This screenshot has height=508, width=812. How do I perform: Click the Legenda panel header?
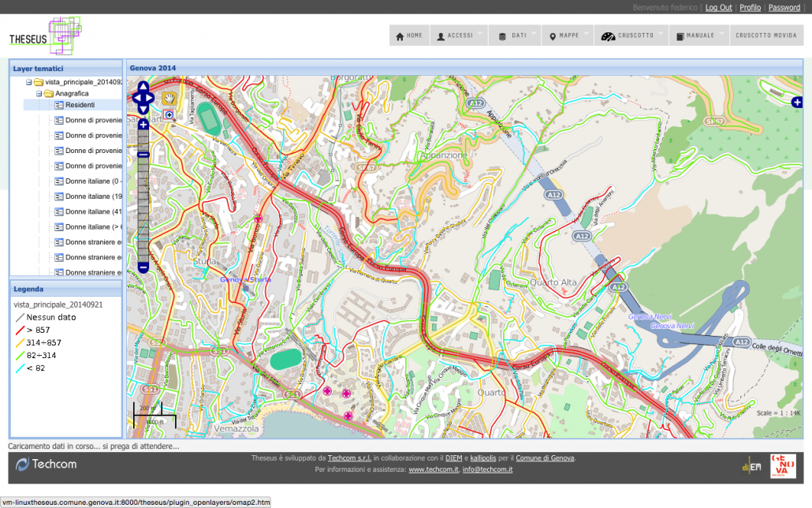coord(65,289)
